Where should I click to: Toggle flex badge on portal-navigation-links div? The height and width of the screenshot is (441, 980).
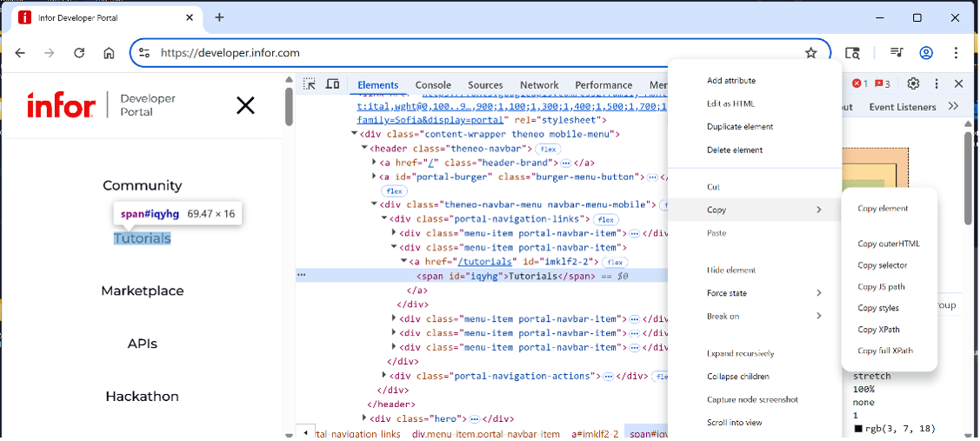click(605, 219)
